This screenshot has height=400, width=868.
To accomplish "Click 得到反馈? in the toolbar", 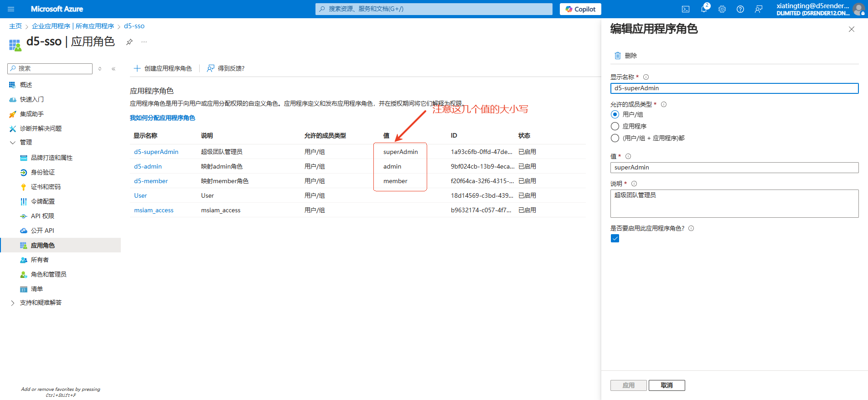I will pos(226,68).
